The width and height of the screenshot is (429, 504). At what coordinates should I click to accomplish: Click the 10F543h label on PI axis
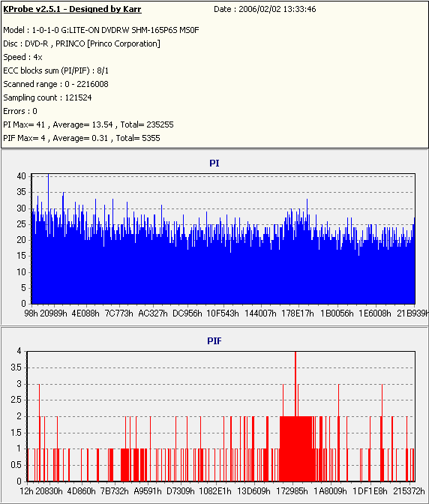[222, 313]
